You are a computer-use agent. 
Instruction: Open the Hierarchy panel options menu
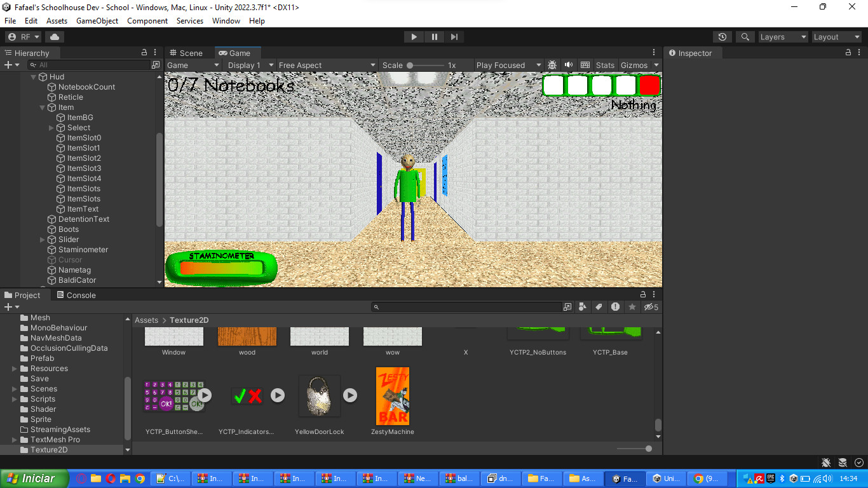click(x=156, y=53)
